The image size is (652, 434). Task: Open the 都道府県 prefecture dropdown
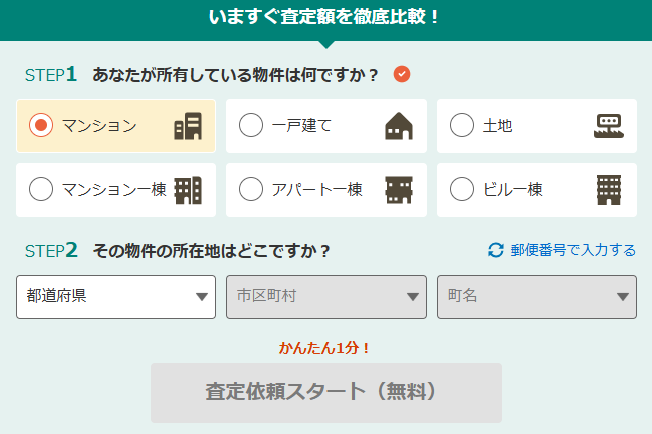116,297
